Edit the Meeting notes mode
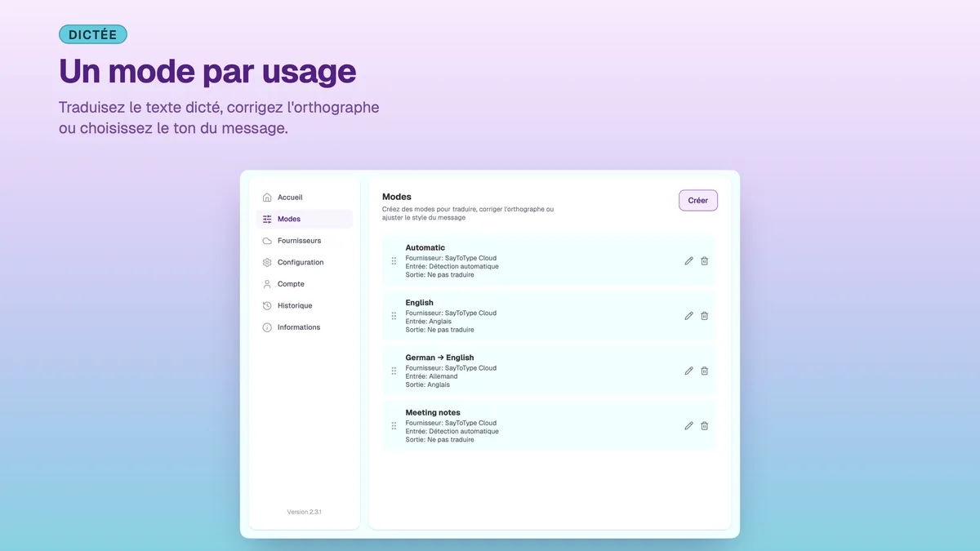980x551 pixels. pos(688,426)
